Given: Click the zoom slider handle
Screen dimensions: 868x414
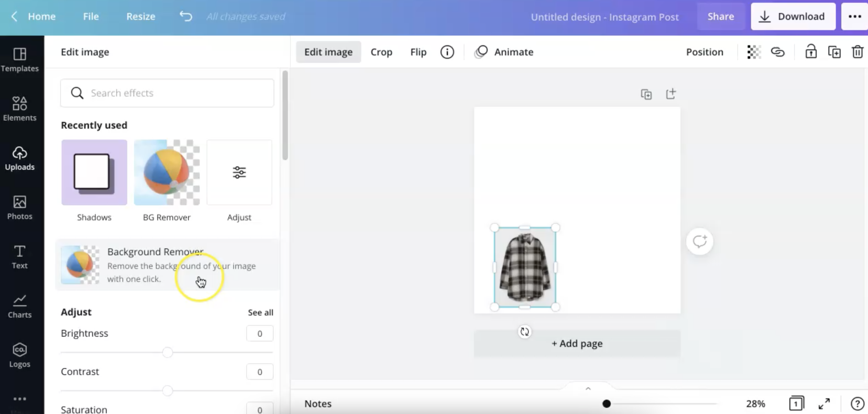Looking at the screenshot, I should click(x=606, y=404).
